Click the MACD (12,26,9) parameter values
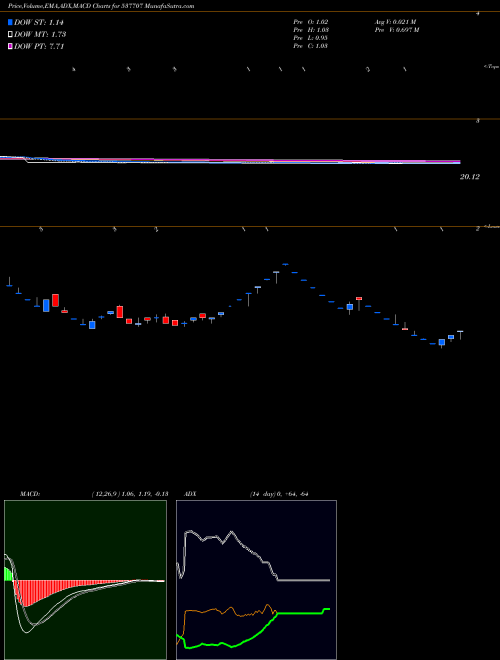 point(130,494)
